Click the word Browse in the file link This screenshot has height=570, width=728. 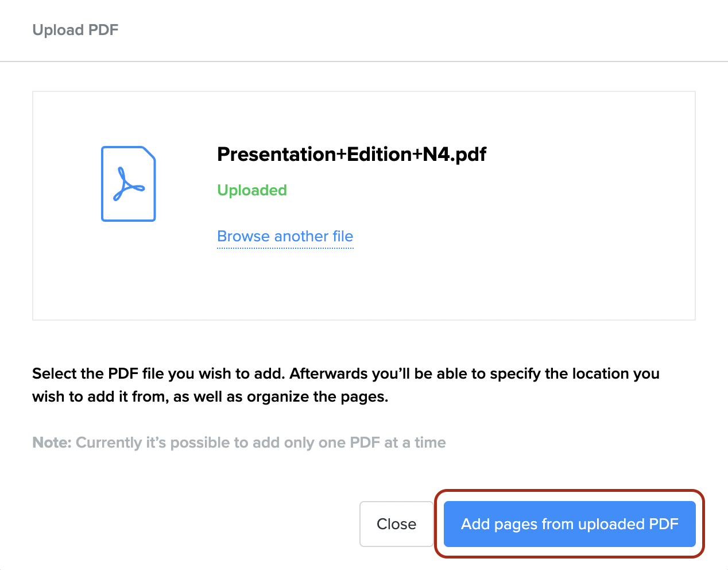pyautogui.click(x=243, y=236)
